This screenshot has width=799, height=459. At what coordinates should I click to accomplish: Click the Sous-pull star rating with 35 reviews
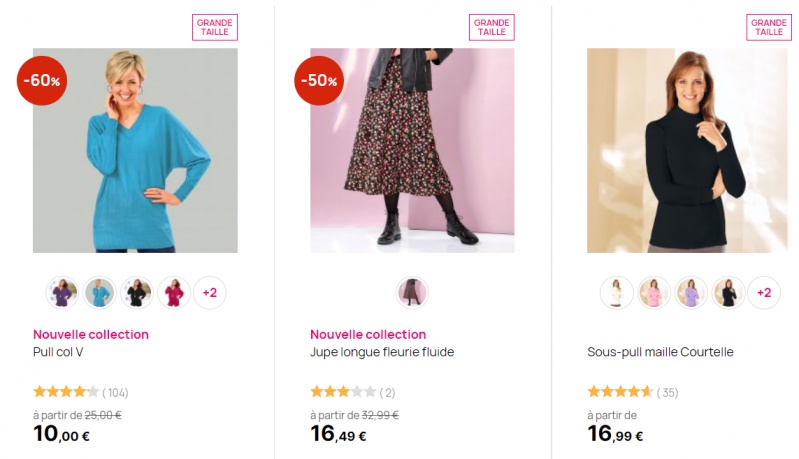click(632, 392)
